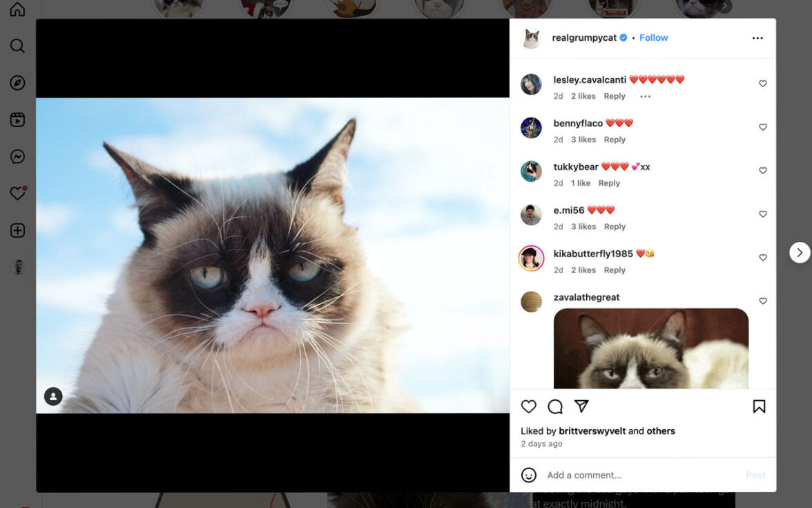View 3 likes on e.mi56's comment
Screen dimensions: 812x508
coord(583,227)
